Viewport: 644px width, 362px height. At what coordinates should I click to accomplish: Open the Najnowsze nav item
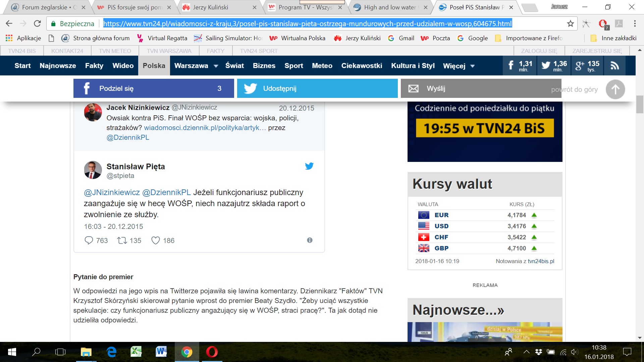tap(58, 66)
